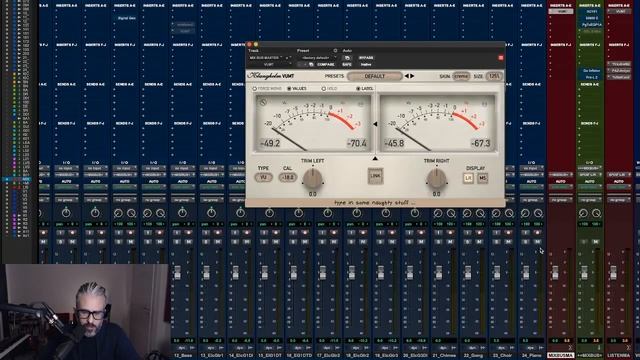The height and width of the screenshot is (360, 640).
Task: Click the TRIM RIGHT knob
Action: pos(436,178)
